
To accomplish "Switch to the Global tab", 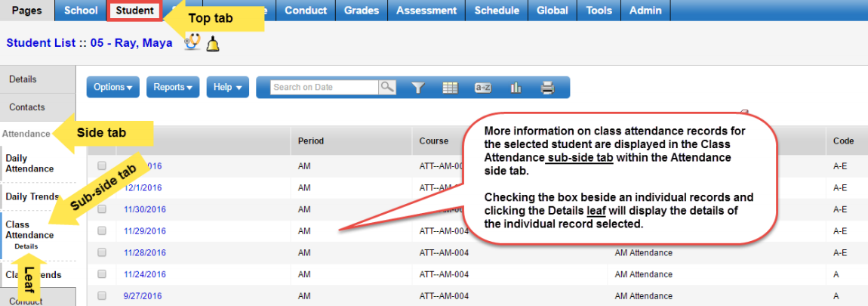I will pos(553,11).
